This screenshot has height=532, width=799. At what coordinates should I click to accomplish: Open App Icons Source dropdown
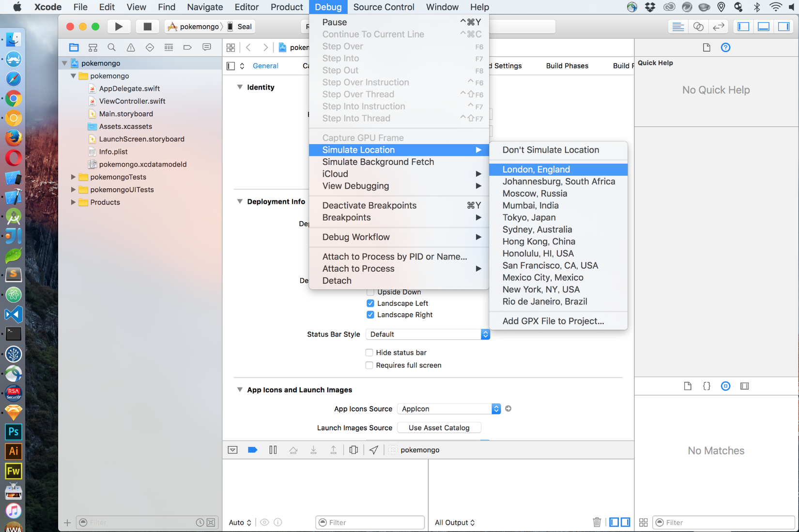(449, 409)
